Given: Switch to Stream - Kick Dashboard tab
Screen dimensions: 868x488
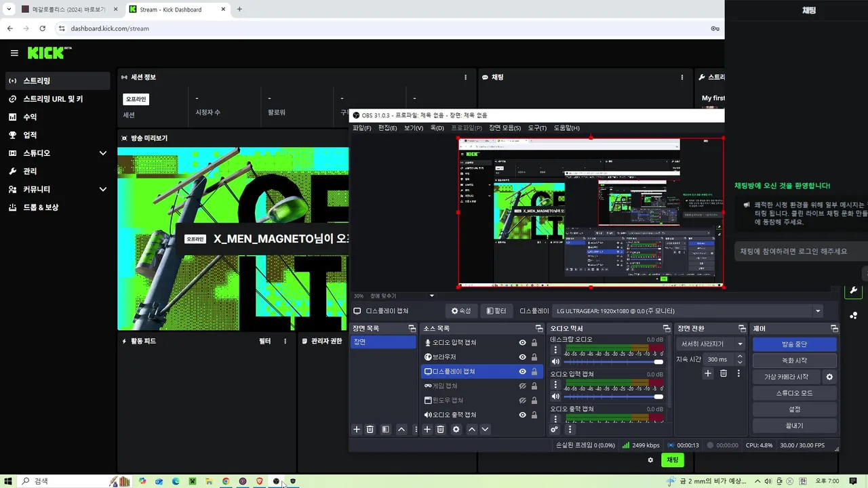Looking at the screenshot, I should pos(178,9).
